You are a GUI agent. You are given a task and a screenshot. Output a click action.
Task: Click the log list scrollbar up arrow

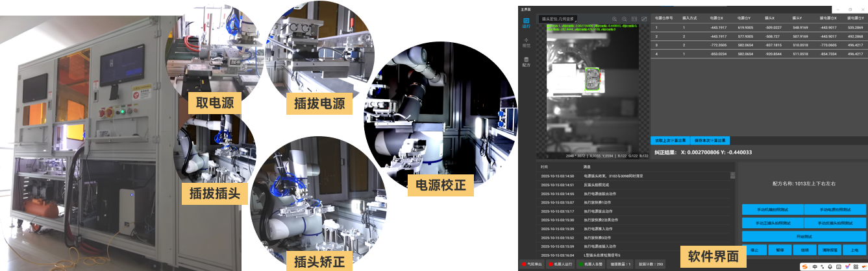pyautogui.click(x=733, y=175)
